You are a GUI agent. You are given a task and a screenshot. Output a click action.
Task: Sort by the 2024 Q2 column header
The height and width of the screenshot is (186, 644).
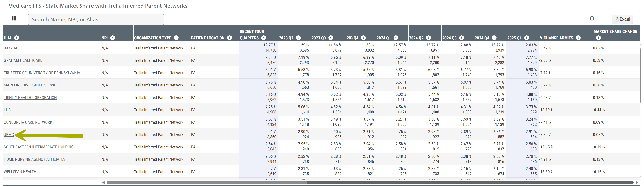pyautogui.click(x=416, y=38)
